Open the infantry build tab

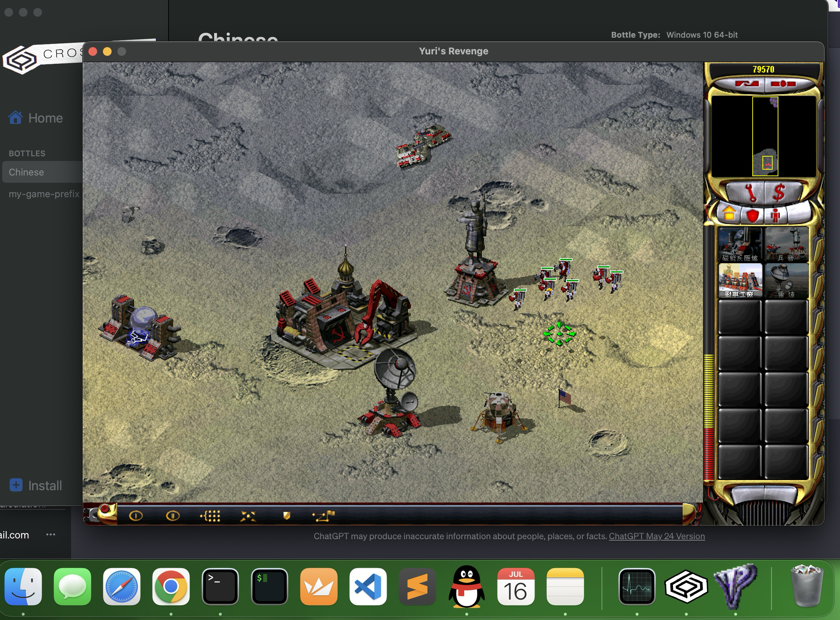[775, 215]
